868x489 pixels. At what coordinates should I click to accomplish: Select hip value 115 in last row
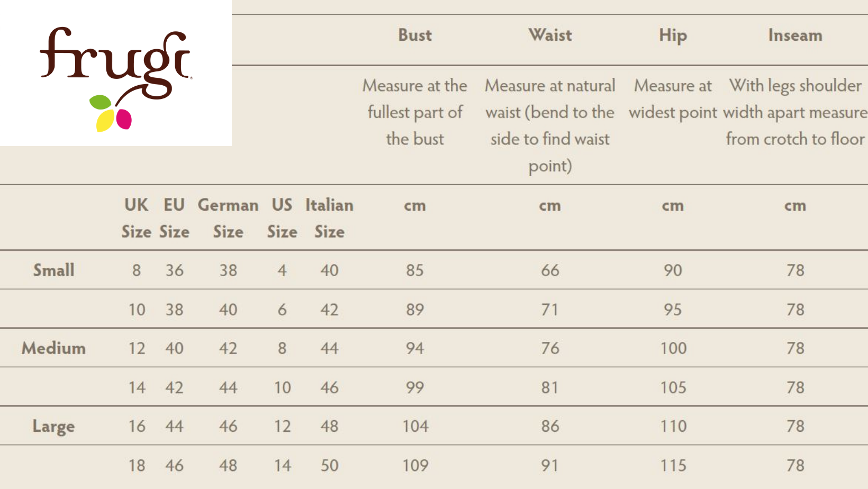[673, 465]
